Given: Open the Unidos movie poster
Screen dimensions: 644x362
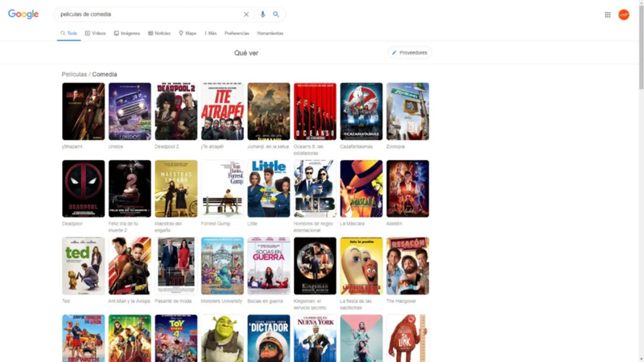Looking at the screenshot, I should (130, 111).
